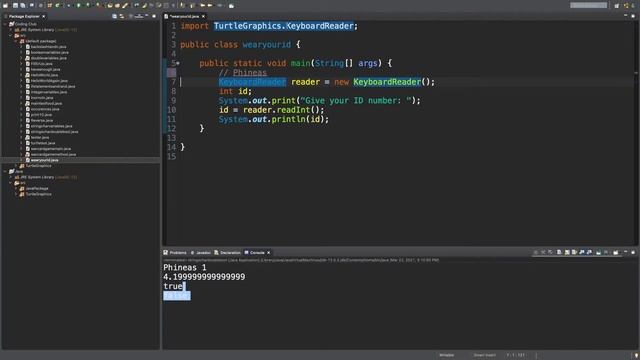The width and height of the screenshot is (640, 360).
Task: Click the yellow forward navigation arrow
Action: tap(210, 6)
